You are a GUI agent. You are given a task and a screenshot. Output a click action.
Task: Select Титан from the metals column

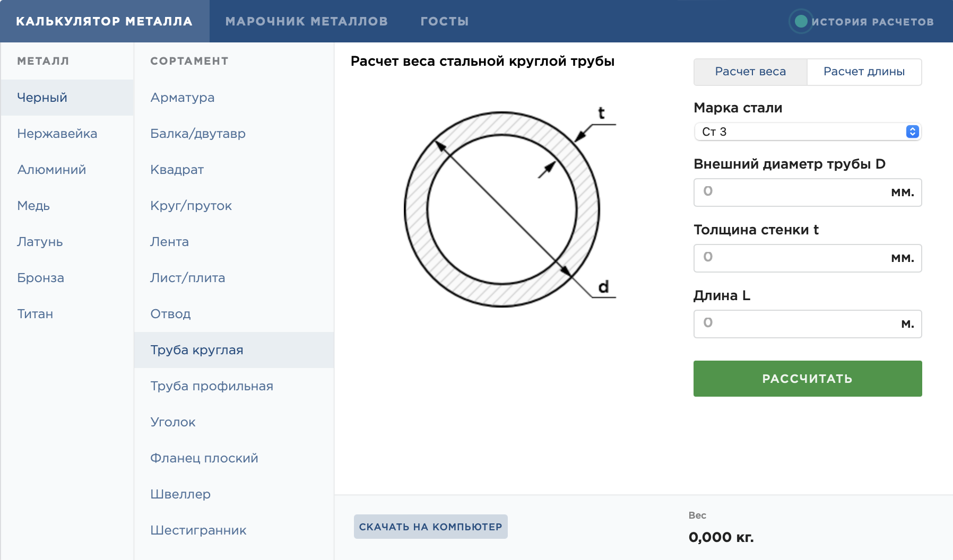coord(35,314)
